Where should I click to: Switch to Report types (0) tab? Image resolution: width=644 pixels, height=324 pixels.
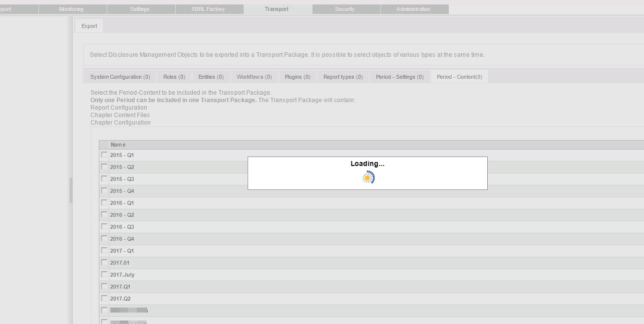[x=343, y=77]
